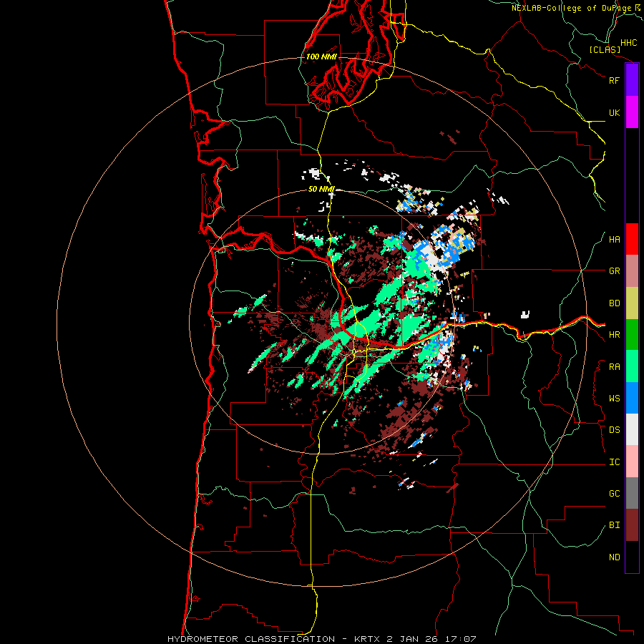This screenshot has height=644, width=644.
Task: Click the HYDROMETEOR CLASSIFICATION title text
Action: click(x=251, y=639)
